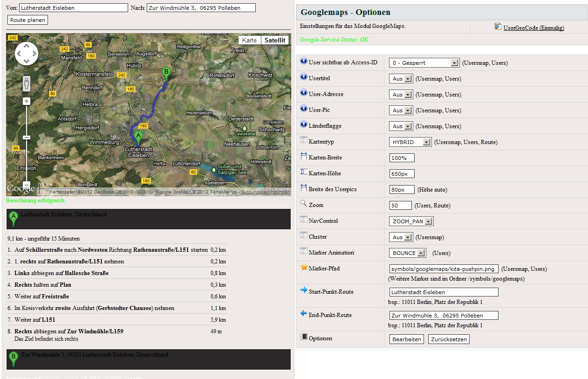Open the UserGeoCode (Einmalig) link

coord(534,28)
